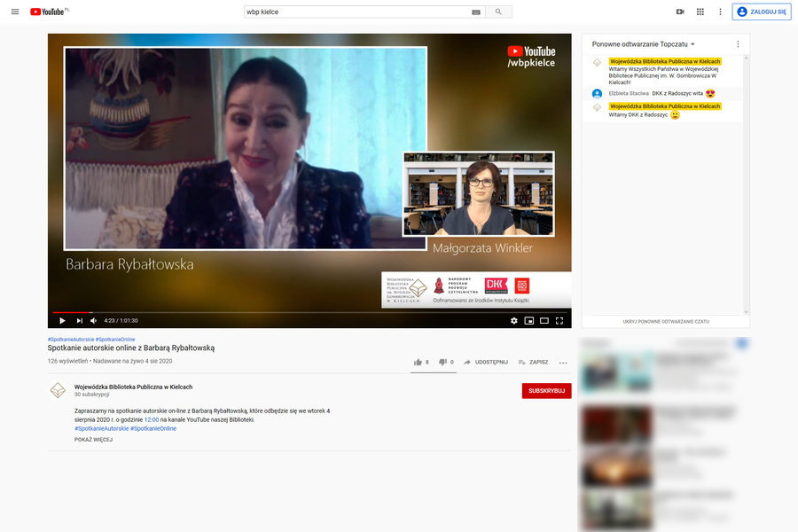Open more actions ellipsis below video
Screen dimensions: 798x532
(563, 363)
